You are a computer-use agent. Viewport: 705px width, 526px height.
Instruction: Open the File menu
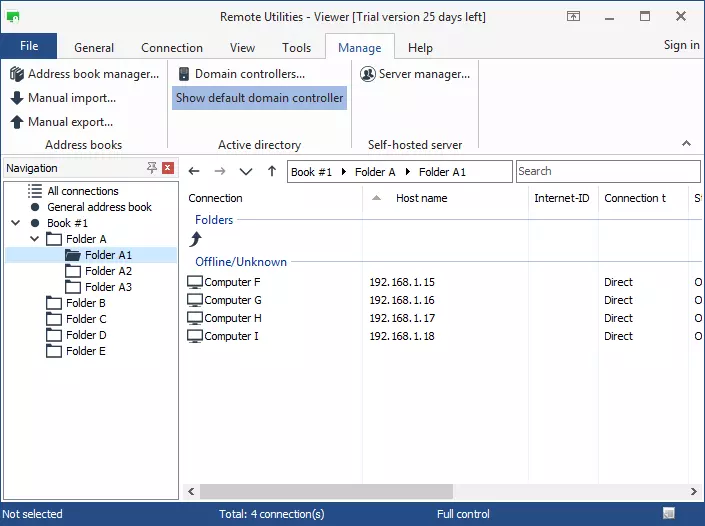click(29, 46)
